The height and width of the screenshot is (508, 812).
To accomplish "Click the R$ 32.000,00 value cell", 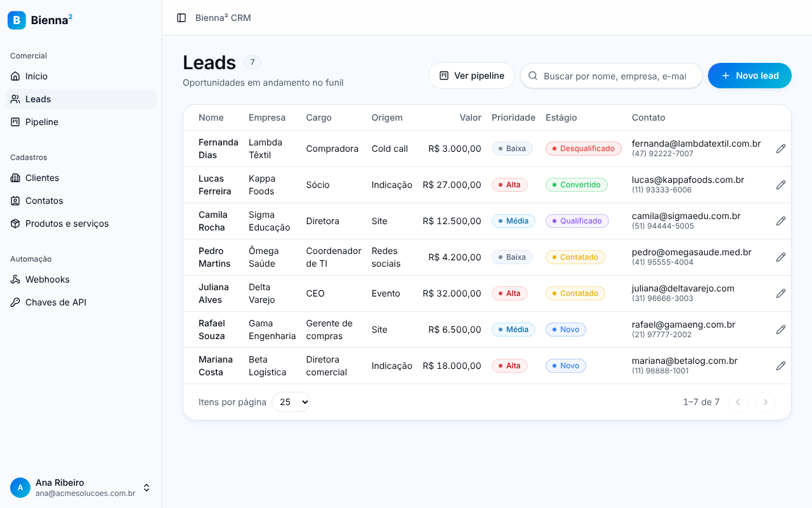I will pyautogui.click(x=452, y=293).
